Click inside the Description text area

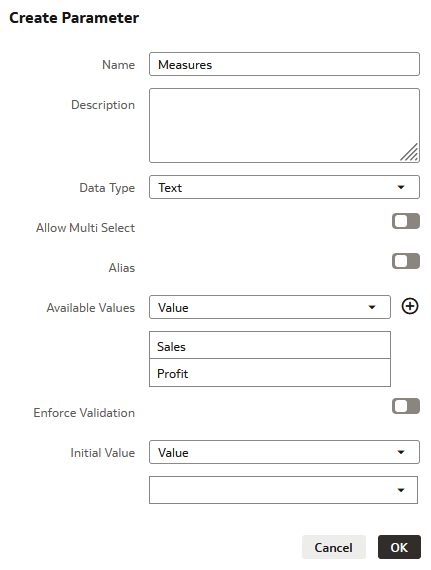click(284, 125)
